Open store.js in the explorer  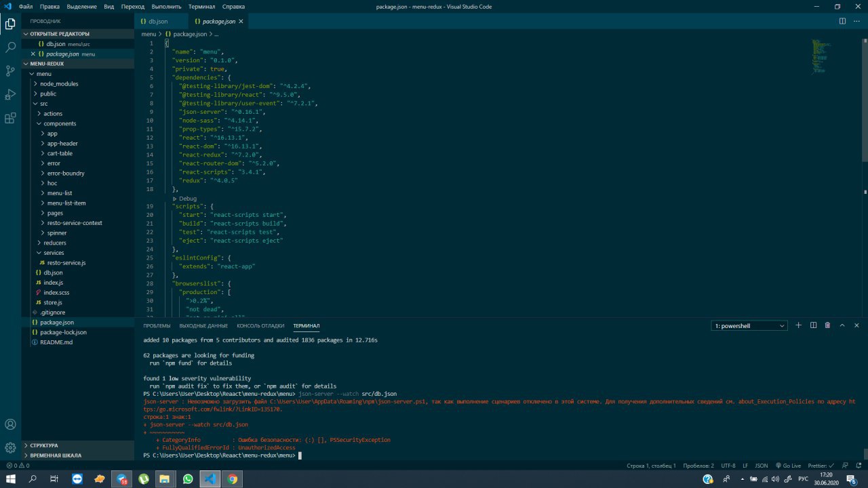78,302
